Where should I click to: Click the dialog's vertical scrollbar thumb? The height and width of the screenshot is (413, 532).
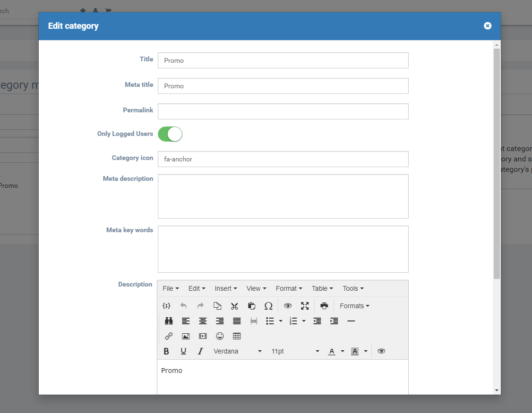coord(497,164)
